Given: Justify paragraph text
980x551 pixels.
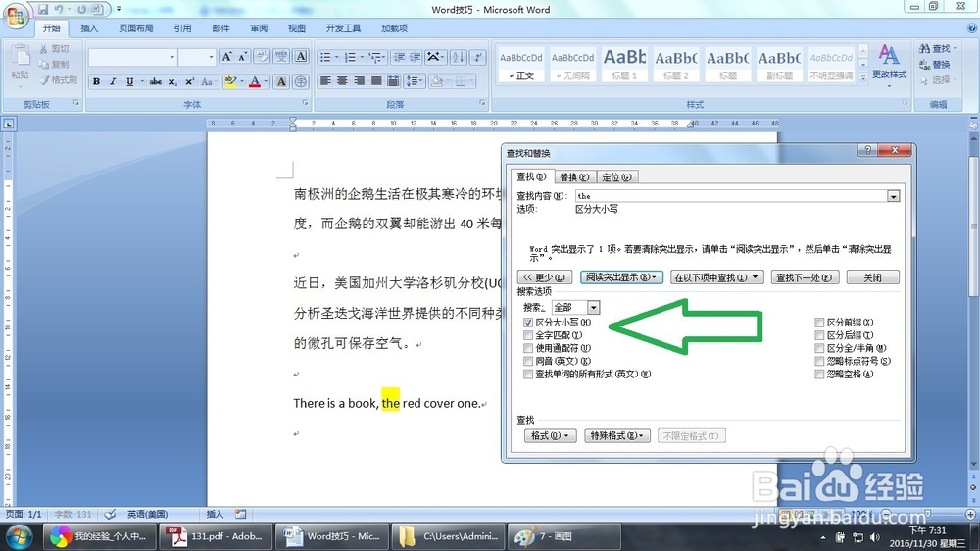Looking at the screenshot, I should tap(376, 81).
